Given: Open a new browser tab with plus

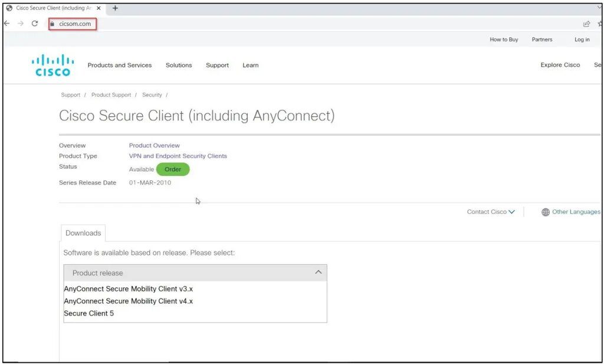Looking at the screenshot, I should pos(115,8).
